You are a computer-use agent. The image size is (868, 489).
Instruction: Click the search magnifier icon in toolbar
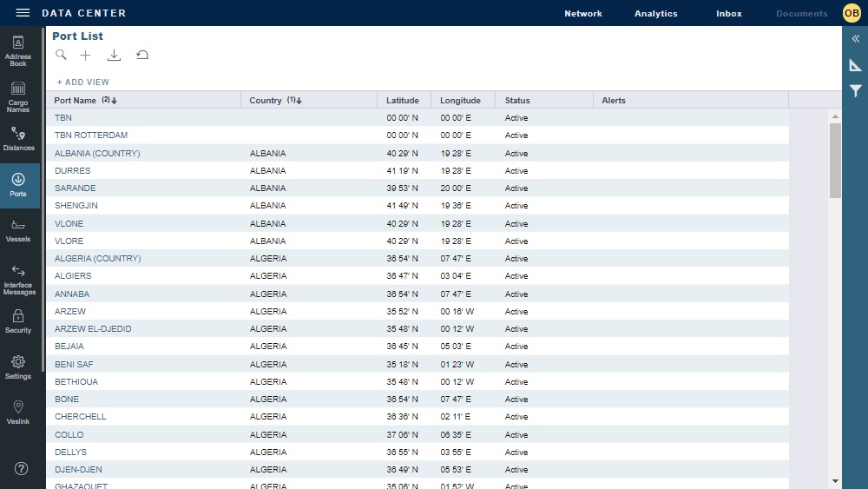tap(61, 55)
